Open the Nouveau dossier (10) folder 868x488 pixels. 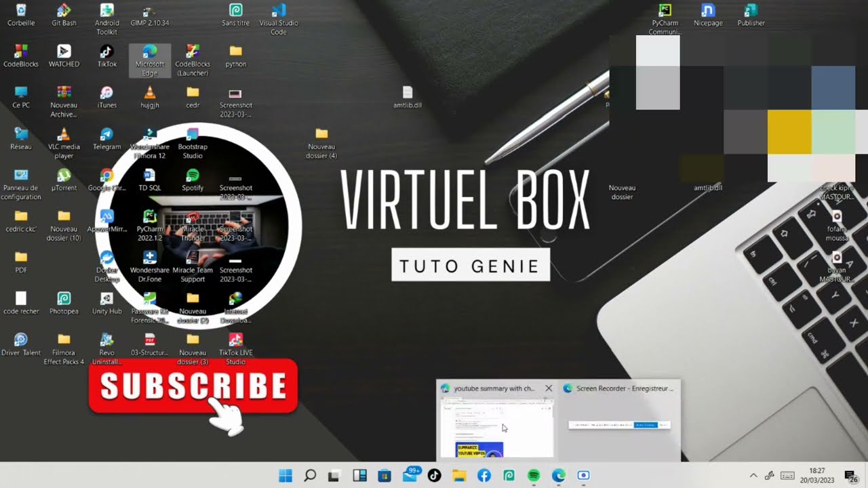pyautogui.click(x=64, y=226)
